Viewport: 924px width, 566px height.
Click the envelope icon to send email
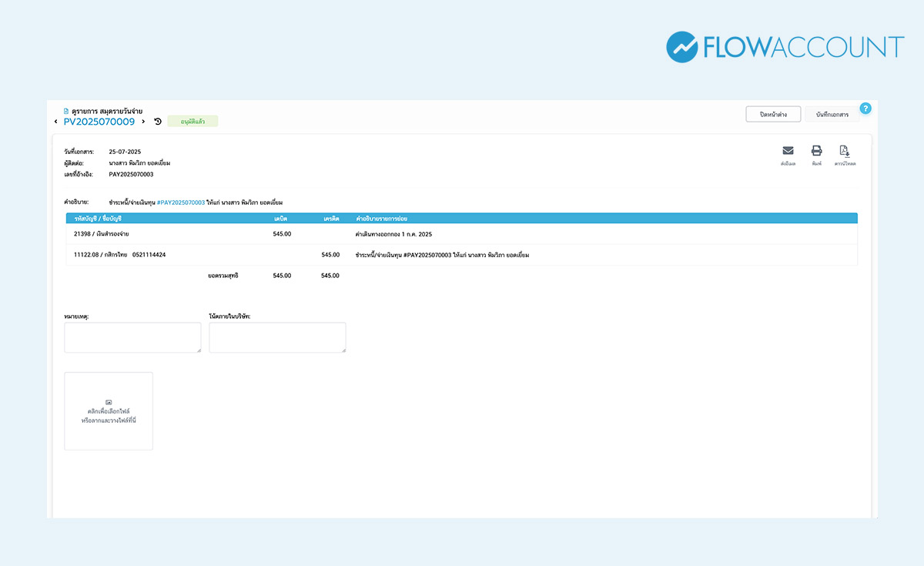[x=788, y=151]
